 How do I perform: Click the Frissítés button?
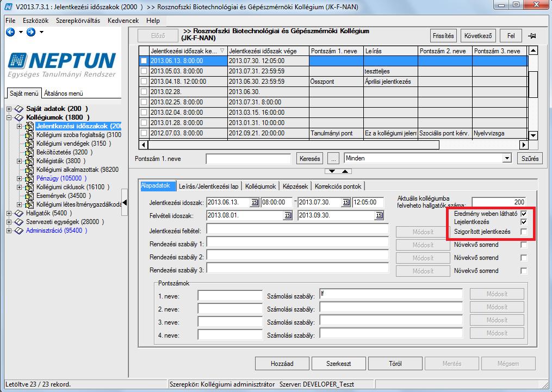[x=443, y=36]
